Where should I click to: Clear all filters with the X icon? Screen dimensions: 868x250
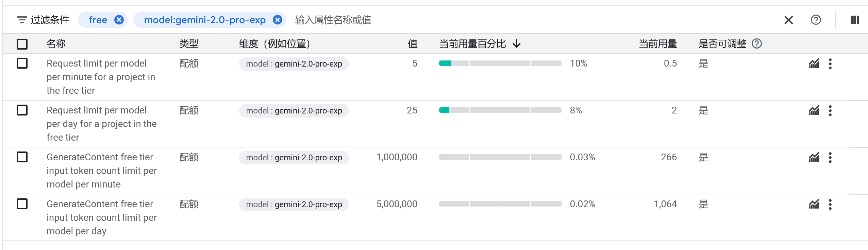click(x=788, y=20)
